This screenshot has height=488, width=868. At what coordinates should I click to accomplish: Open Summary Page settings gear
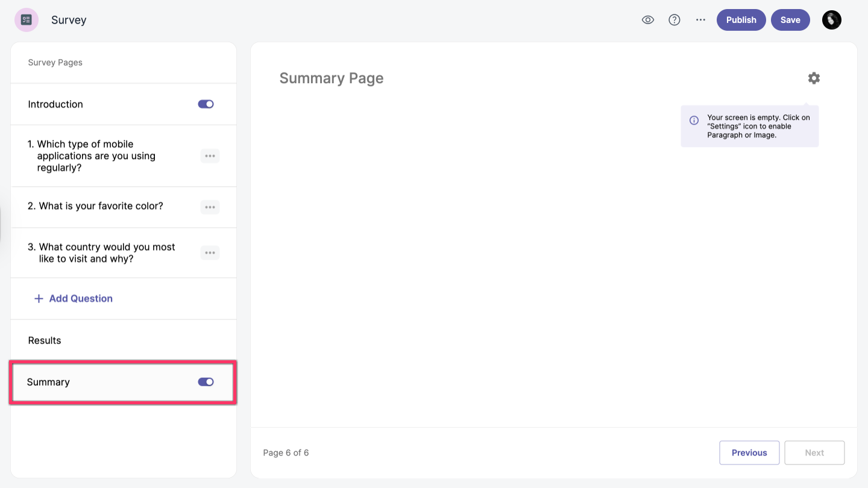(814, 78)
